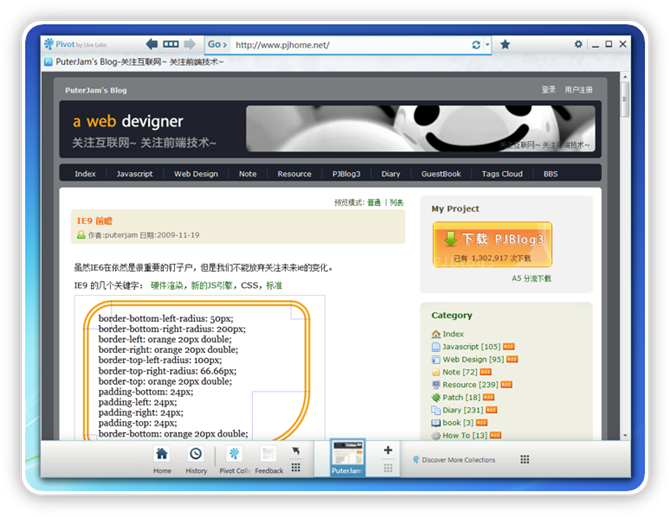This screenshot has height=517, width=670.
Task: Open the Home tile in bottom dock
Action: tap(162, 458)
